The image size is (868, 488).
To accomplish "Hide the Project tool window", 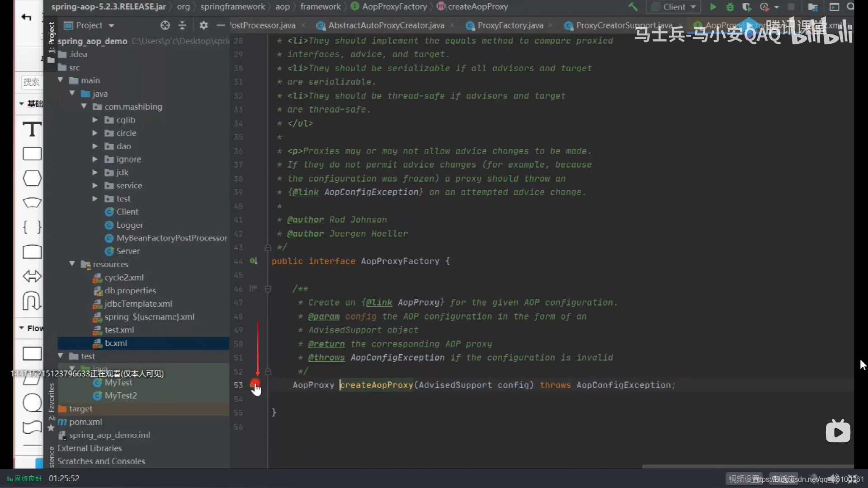I will tap(221, 25).
